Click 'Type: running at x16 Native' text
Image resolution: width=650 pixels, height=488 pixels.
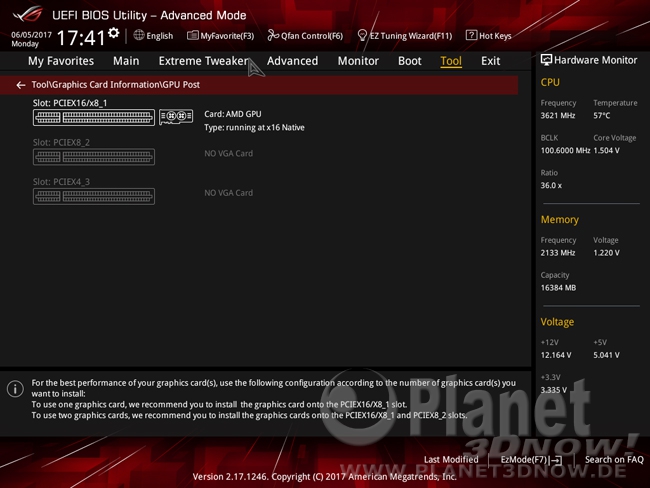(254, 128)
